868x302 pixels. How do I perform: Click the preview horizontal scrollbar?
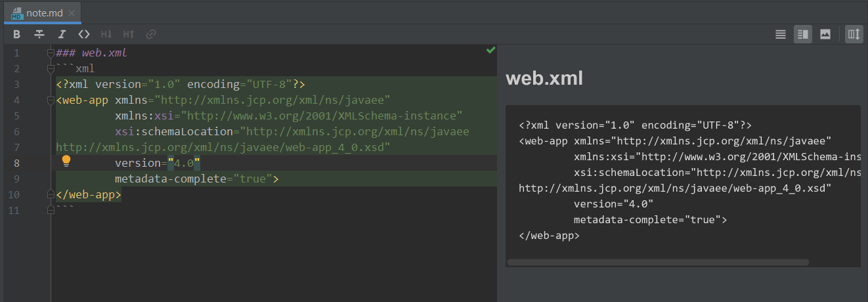[x=657, y=262]
